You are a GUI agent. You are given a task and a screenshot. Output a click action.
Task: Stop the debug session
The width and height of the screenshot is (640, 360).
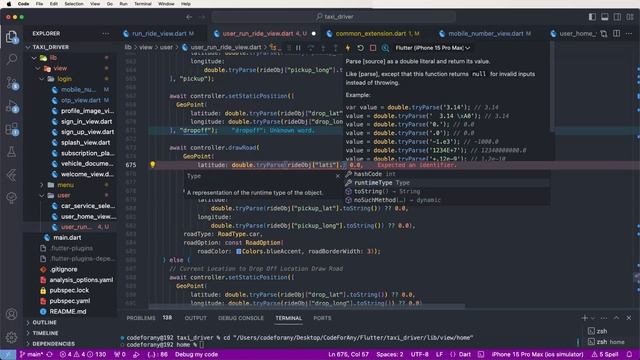point(373,48)
